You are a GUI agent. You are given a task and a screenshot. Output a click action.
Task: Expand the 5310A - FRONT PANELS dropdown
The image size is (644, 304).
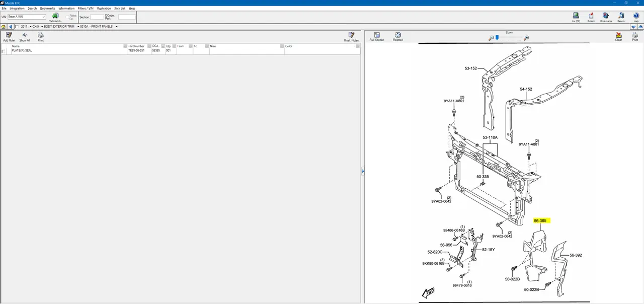(x=116, y=27)
